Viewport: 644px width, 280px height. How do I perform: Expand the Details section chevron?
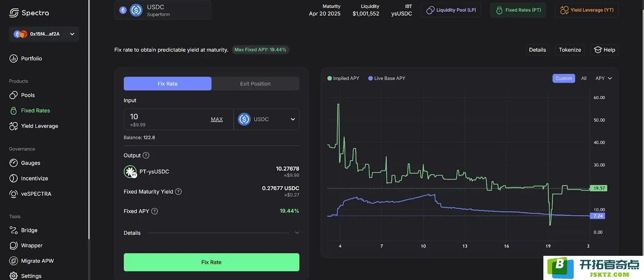(297, 233)
